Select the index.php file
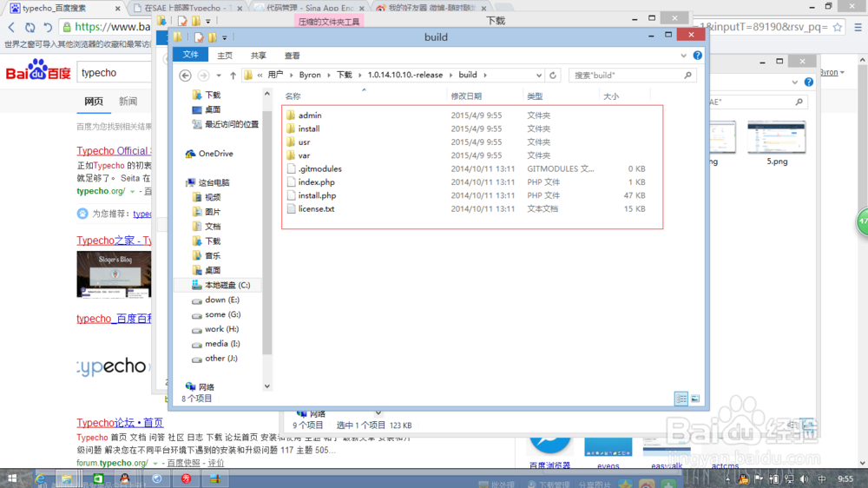This screenshot has height=488, width=868. [x=316, y=181]
